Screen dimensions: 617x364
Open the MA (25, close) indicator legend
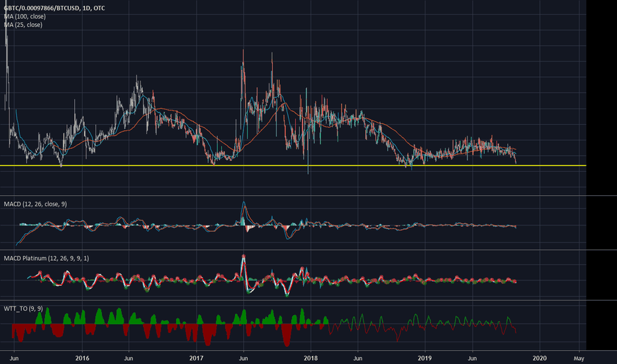pos(23,24)
